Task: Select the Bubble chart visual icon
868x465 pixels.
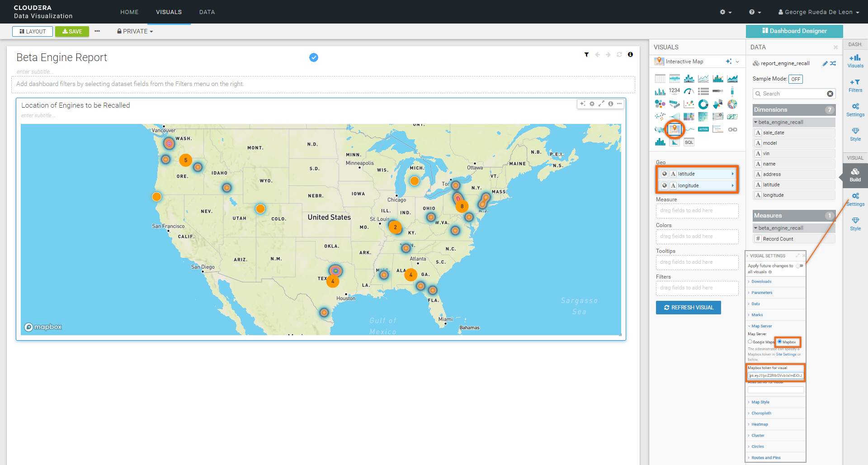Action: click(x=660, y=104)
